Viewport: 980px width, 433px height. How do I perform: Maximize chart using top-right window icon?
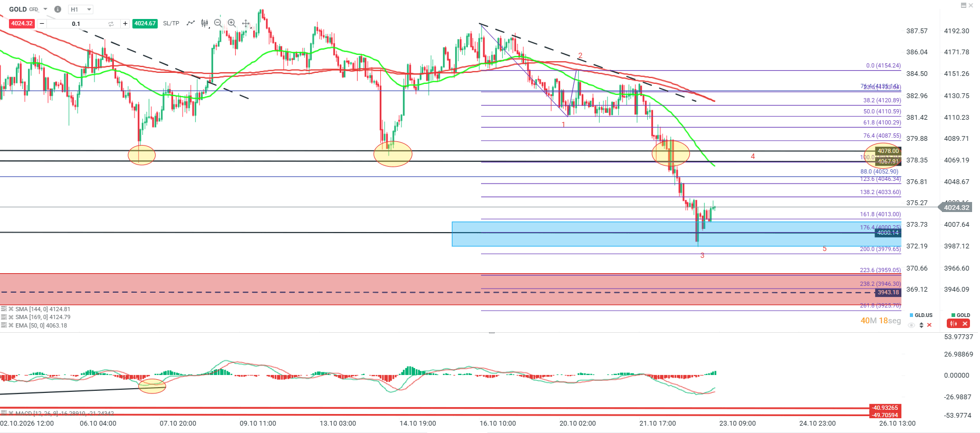[964, 5]
